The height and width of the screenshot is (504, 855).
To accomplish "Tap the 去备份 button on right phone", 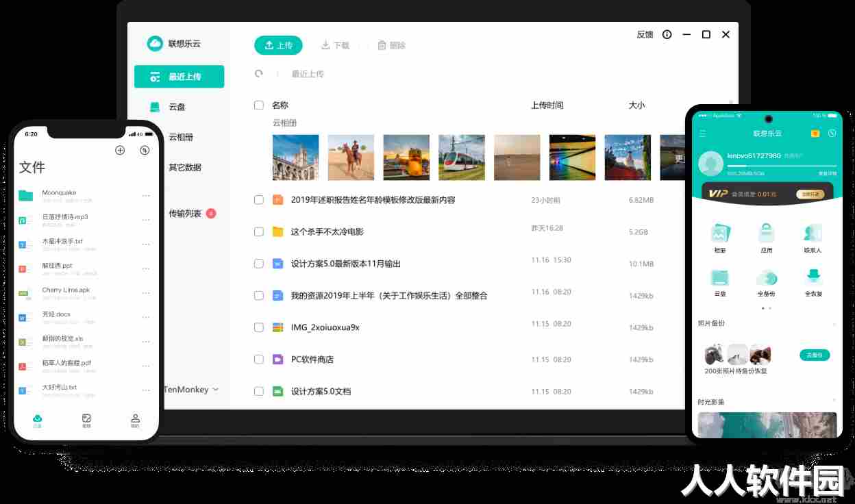I will [x=815, y=355].
